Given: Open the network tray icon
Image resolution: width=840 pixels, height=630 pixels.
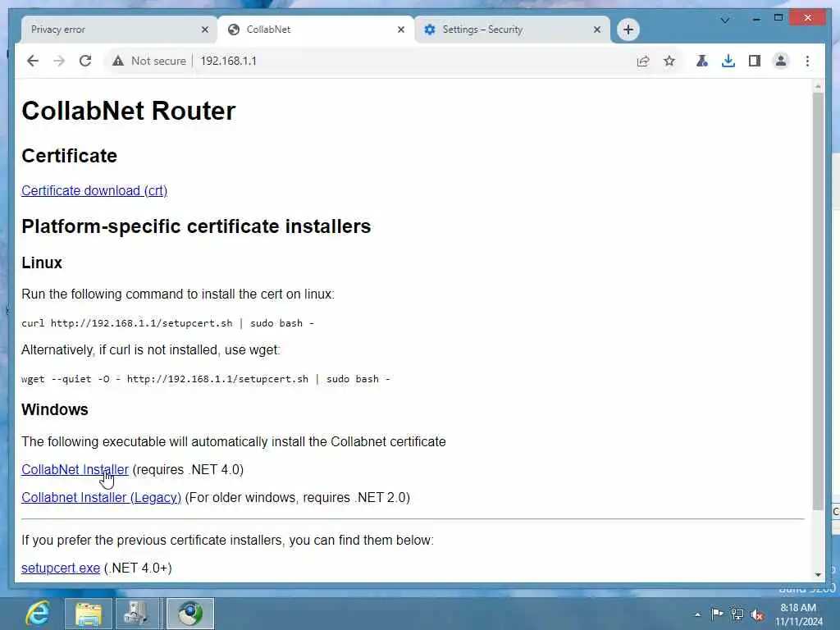Looking at the screenshot, I should click(x=737, y=614).
